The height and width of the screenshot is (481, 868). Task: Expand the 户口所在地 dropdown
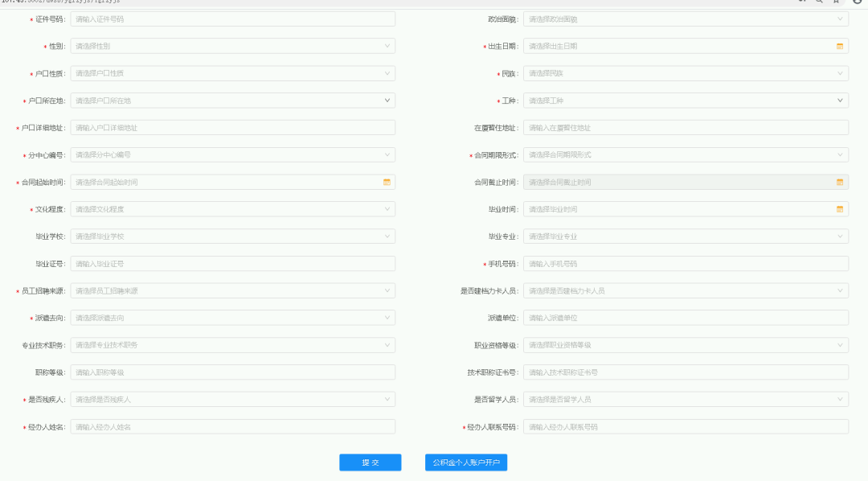(x=232, y=101)
